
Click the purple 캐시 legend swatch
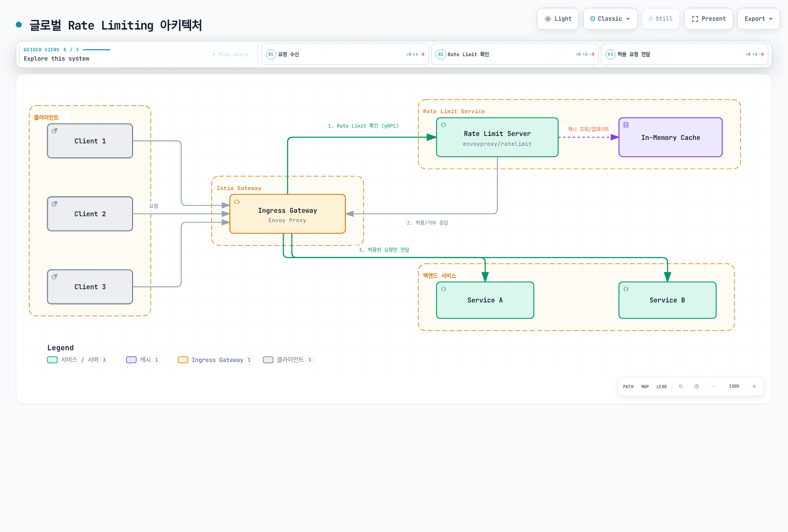click(x=131, y=360)
